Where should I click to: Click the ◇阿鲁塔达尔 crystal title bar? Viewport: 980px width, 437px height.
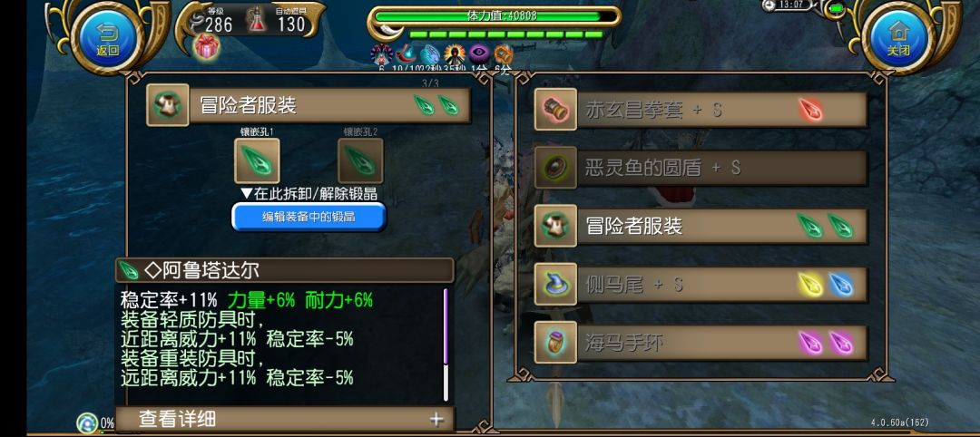pyautogui.click(x=284, y=270)
